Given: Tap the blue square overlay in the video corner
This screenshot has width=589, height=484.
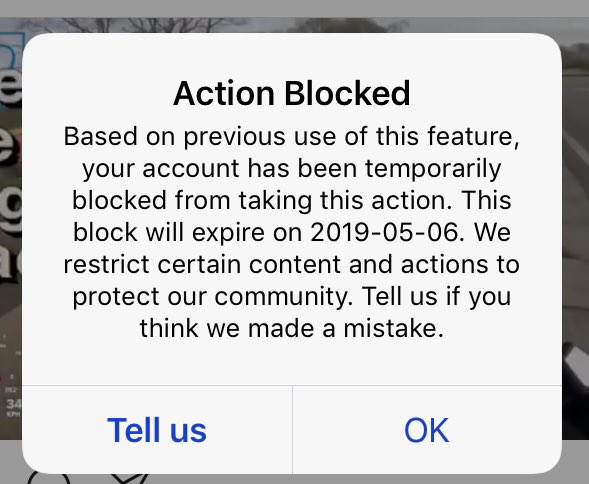Looking at the screenshot, I should click(x=11, y=49).
